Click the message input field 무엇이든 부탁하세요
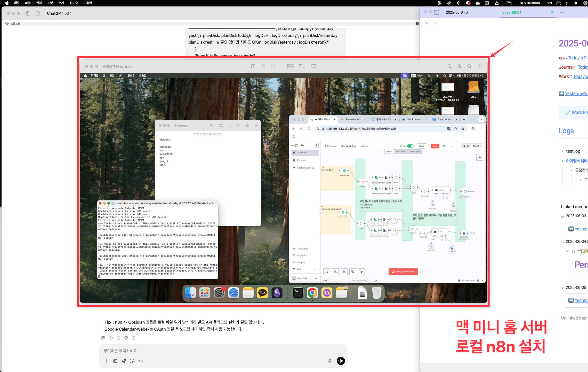 coord(214,351)
